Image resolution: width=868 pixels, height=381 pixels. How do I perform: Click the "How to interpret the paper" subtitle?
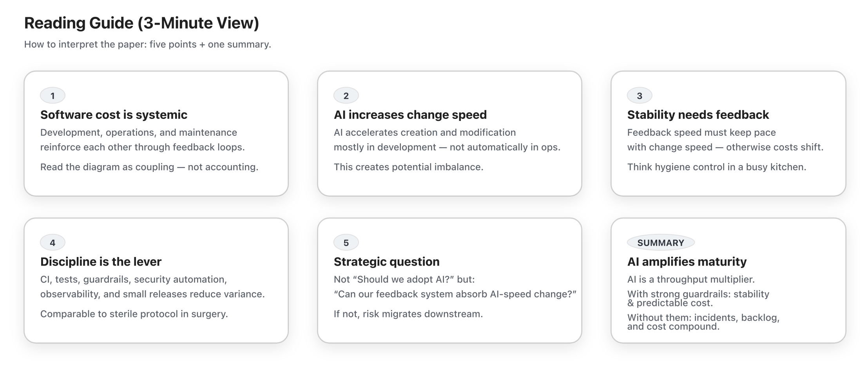147,44
